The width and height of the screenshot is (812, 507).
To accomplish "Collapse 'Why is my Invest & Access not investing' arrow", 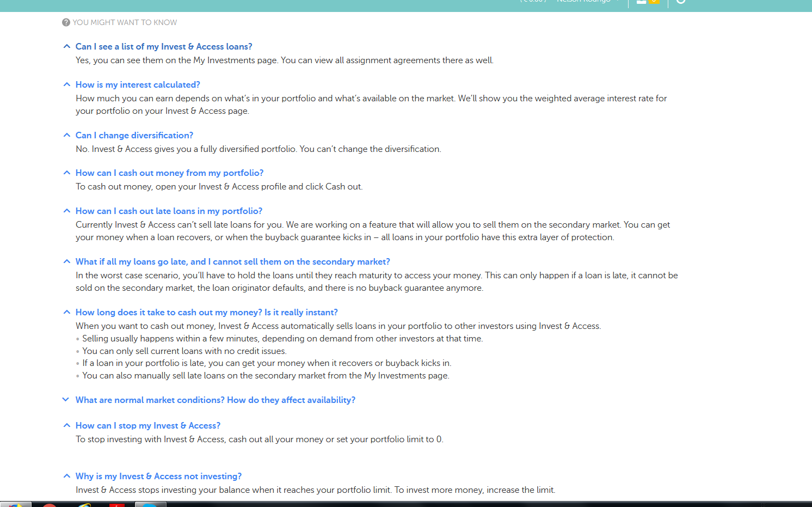I will pyautogui.click(x=66, y=476).
